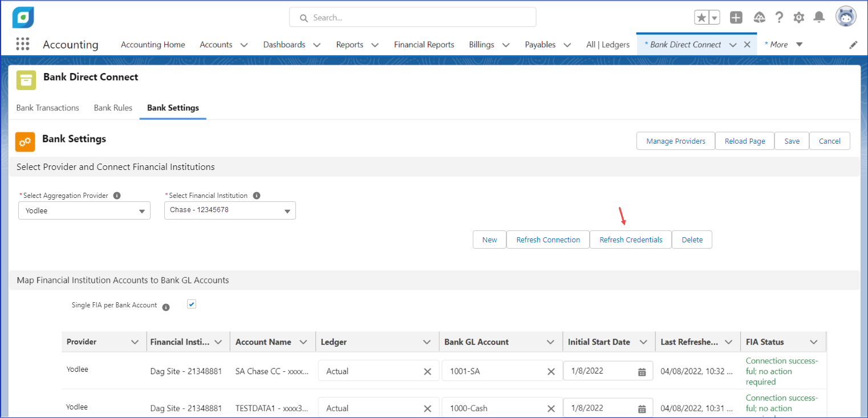
Task: Open the Account Name column menu chevron
Action: (x=302, y=342)
